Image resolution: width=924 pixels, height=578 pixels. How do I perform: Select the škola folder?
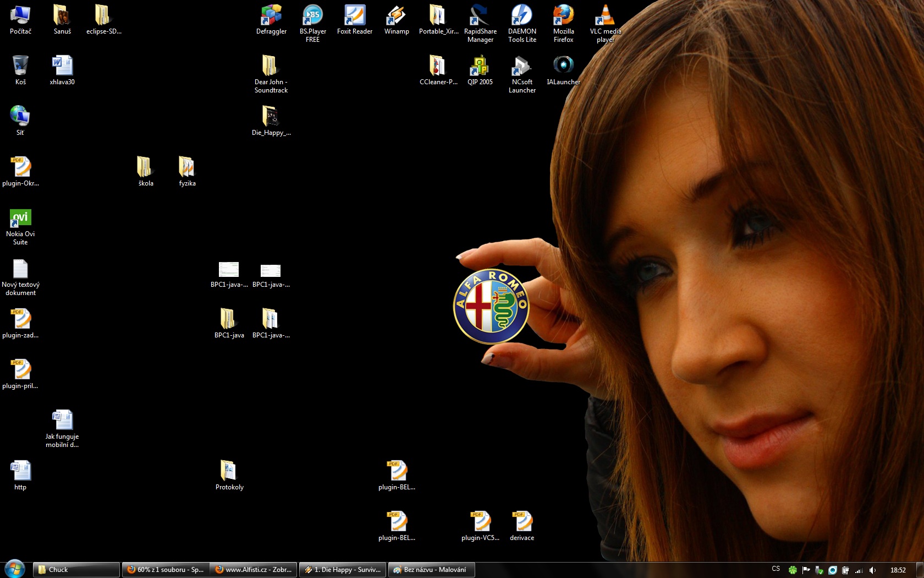pyautogui.click(x=145, y=168)
